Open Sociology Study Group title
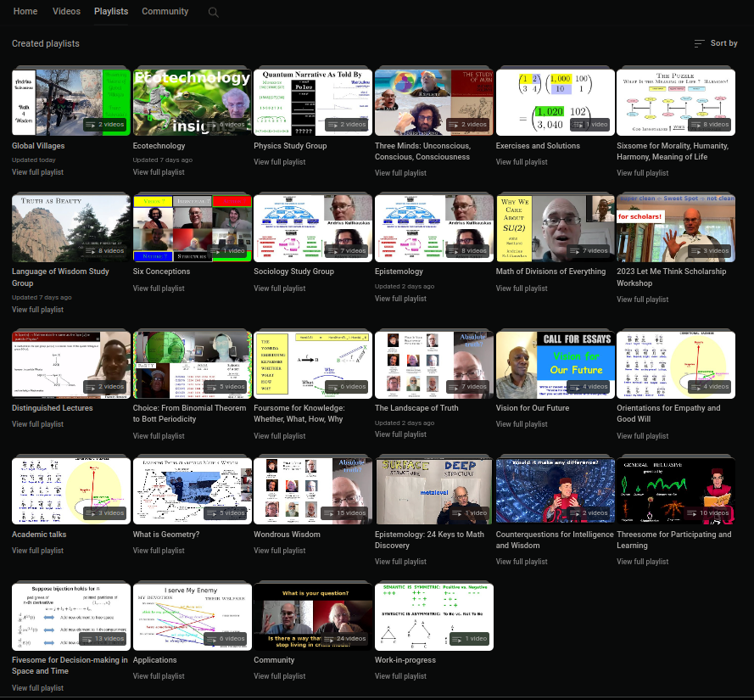754x700 pixels. click(293, 272)
